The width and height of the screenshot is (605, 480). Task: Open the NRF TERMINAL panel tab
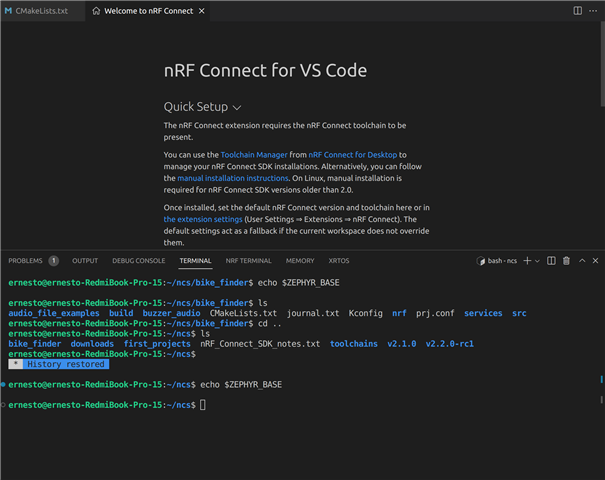click(248, 261)
